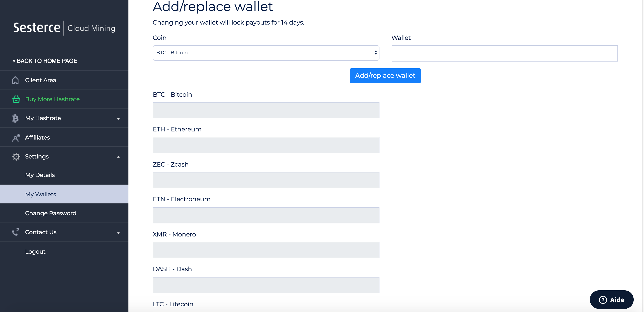Click the 'Coin' field label
The width and height of the screenshot is (644, 312).
(x=160, y=38)
